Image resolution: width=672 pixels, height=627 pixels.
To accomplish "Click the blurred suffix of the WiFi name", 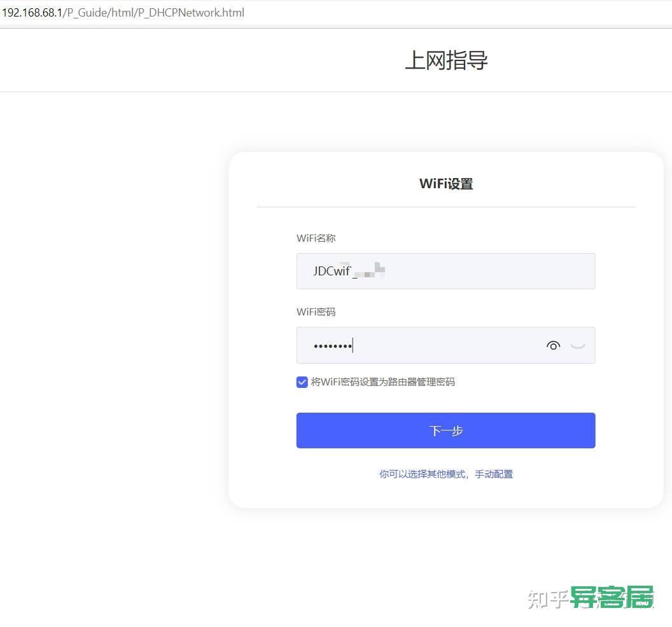I will tap(368, 271).
